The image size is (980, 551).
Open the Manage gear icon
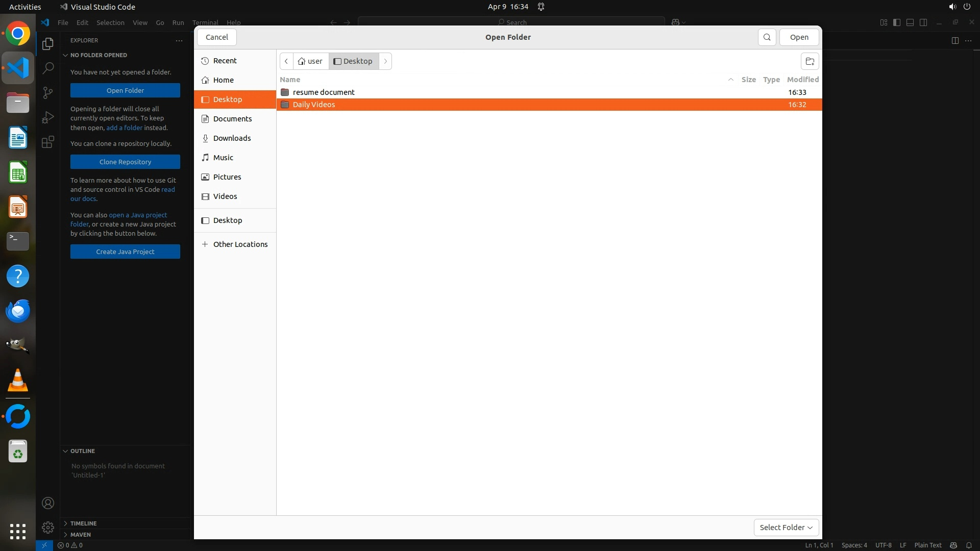click(x=48, y=528)
